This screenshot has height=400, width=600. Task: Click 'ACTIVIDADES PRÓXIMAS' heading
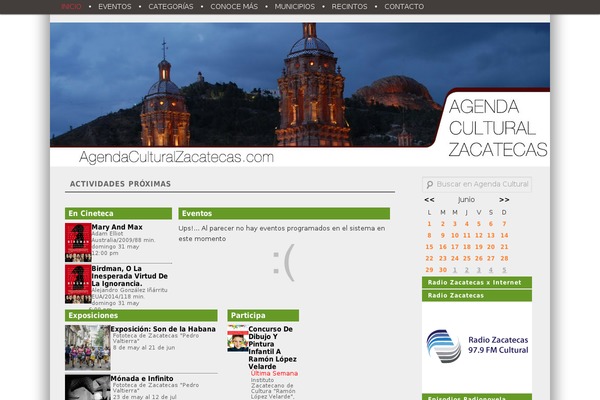(120, 184)
